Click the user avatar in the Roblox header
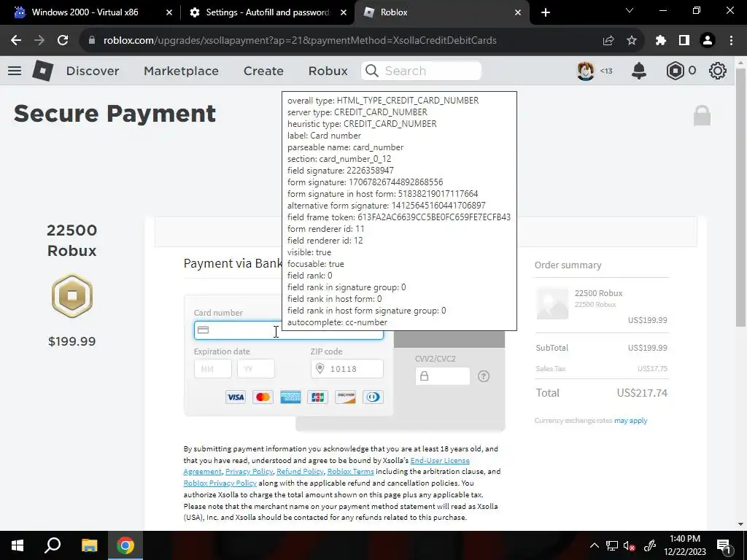 [x=586, y=71]
